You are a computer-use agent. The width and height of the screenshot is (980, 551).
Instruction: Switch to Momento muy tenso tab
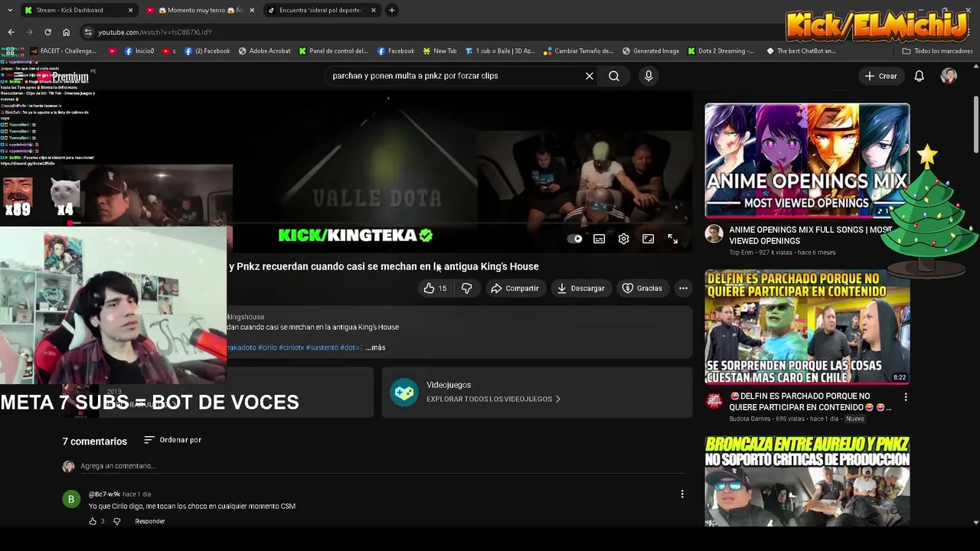pos(201,10)
